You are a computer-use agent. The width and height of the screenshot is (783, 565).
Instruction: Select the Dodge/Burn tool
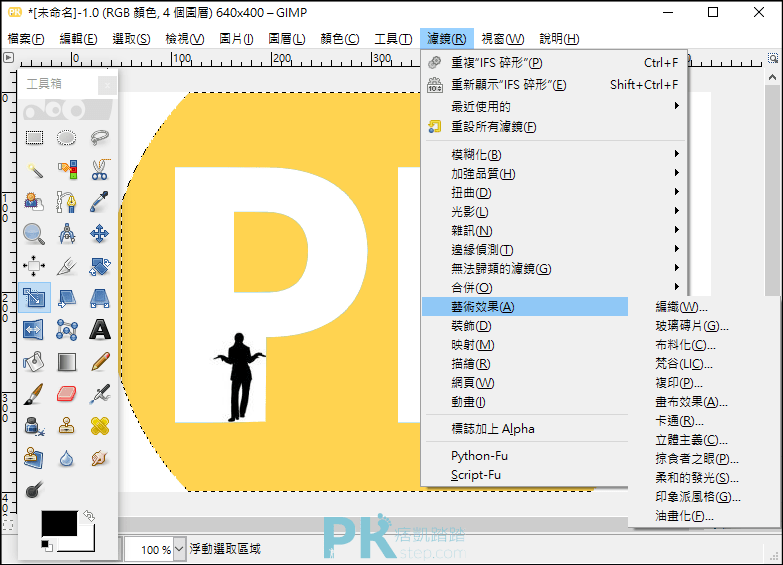point(34,490)
